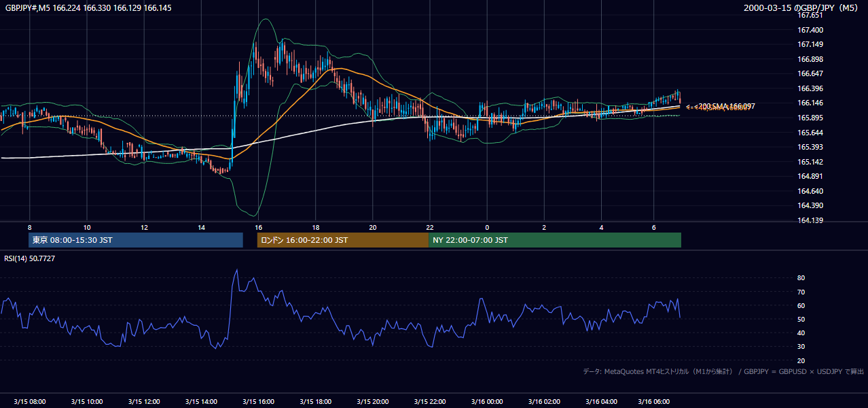The width and height of the screenshot is (868, 408).
Task: Click RSI axis level 60
Action: [801, 305]
